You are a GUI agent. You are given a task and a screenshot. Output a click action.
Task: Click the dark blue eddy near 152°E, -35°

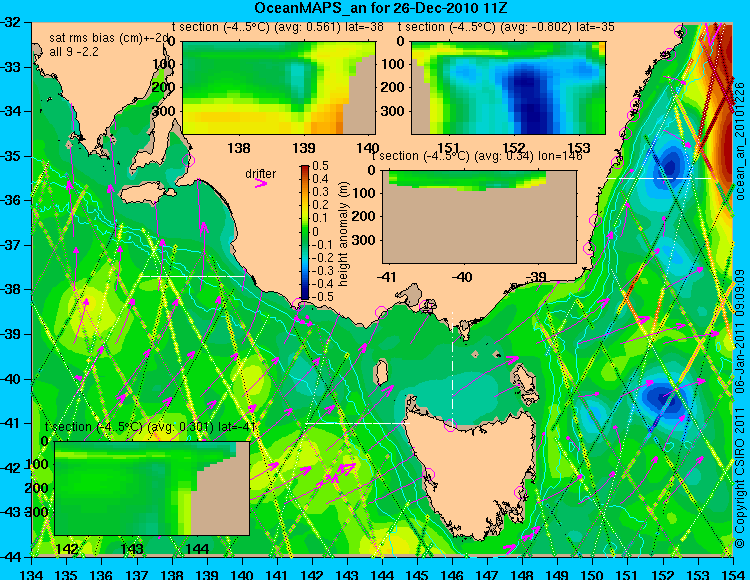(671, 166)
